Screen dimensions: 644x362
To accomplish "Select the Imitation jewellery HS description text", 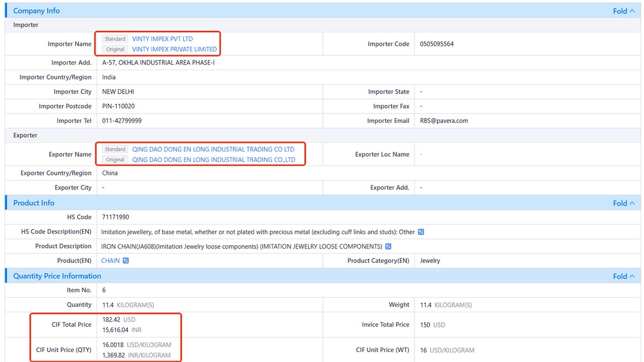I will (258, 232).
